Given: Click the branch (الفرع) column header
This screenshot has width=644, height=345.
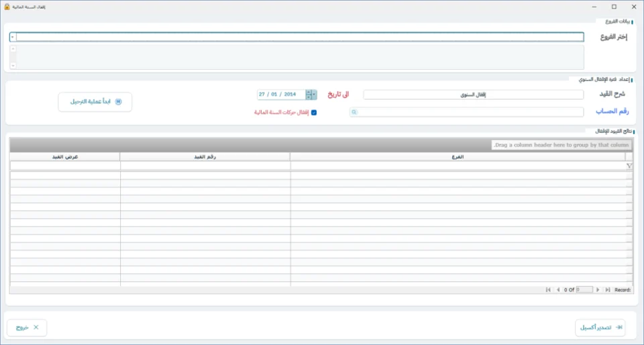Looking at the screenshot, I should coord(458,157).
